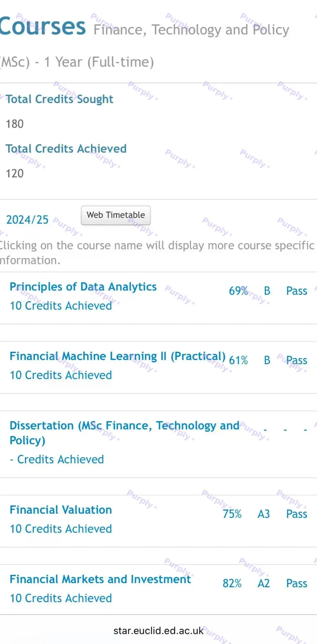Click the A2 grade for Financial Markets and Investment
The width and height of the screenshot is (317, 644).
(x=263, y=583)
